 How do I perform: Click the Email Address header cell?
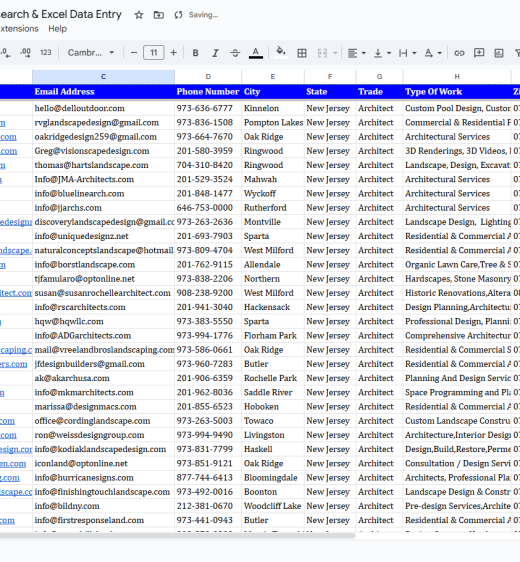103,92
